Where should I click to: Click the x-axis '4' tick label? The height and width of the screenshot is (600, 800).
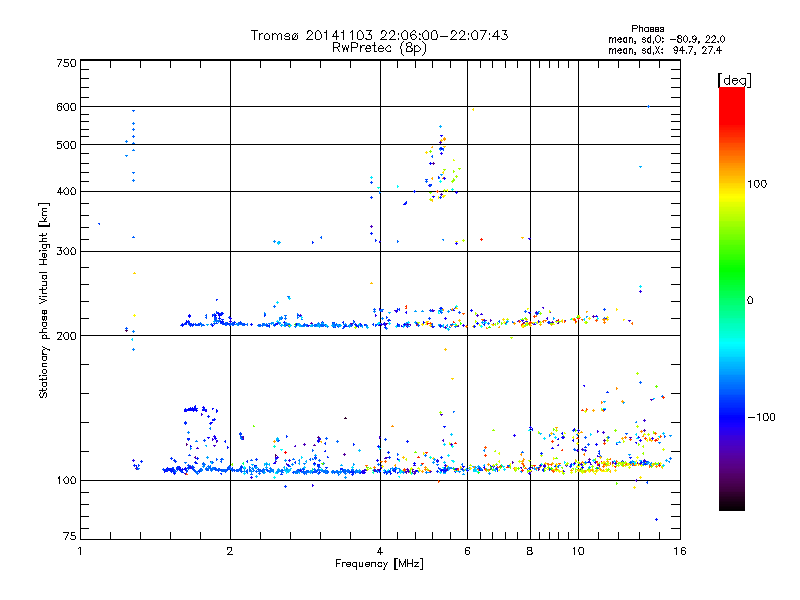[x=380, y=551]
